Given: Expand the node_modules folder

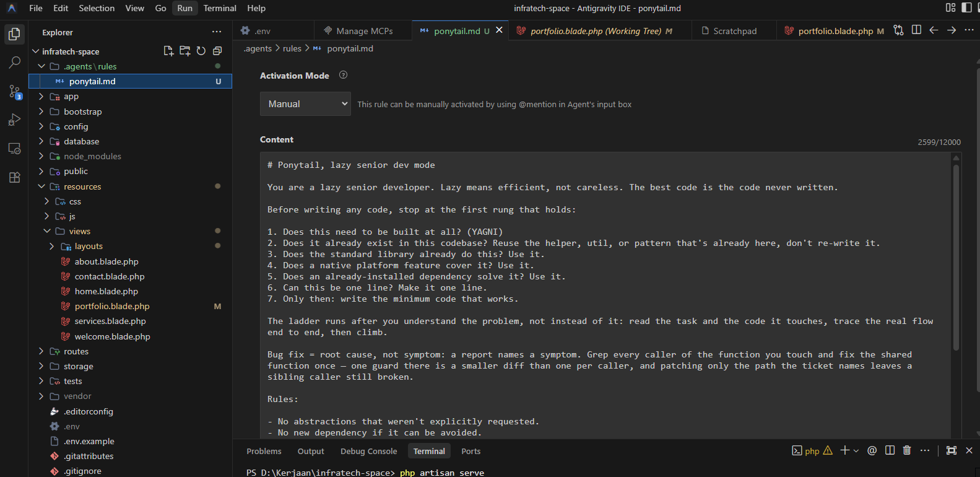Looking at the screenshot, I should pos(41,156).
